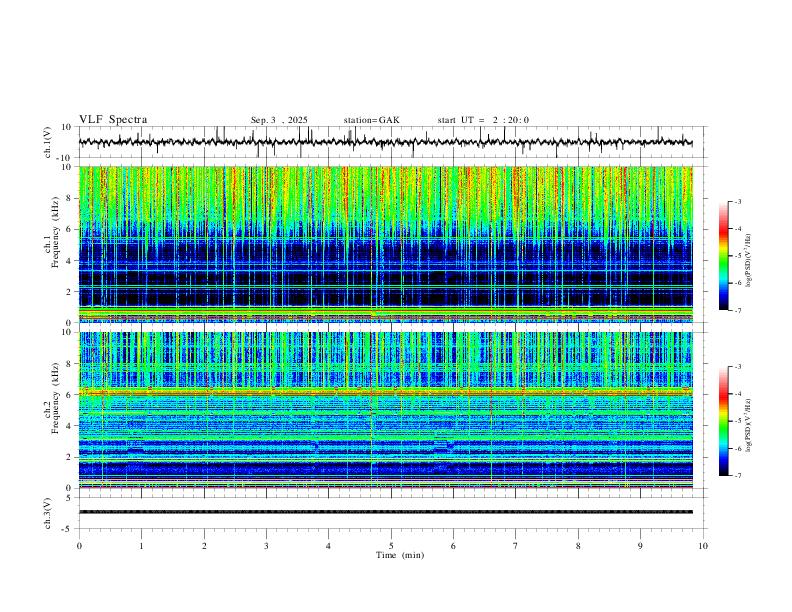Viewport: 792px width, 612px height.
Task: Click the ch.2 'Frequency (kHz)' axis label
Action: click(55, 398)
